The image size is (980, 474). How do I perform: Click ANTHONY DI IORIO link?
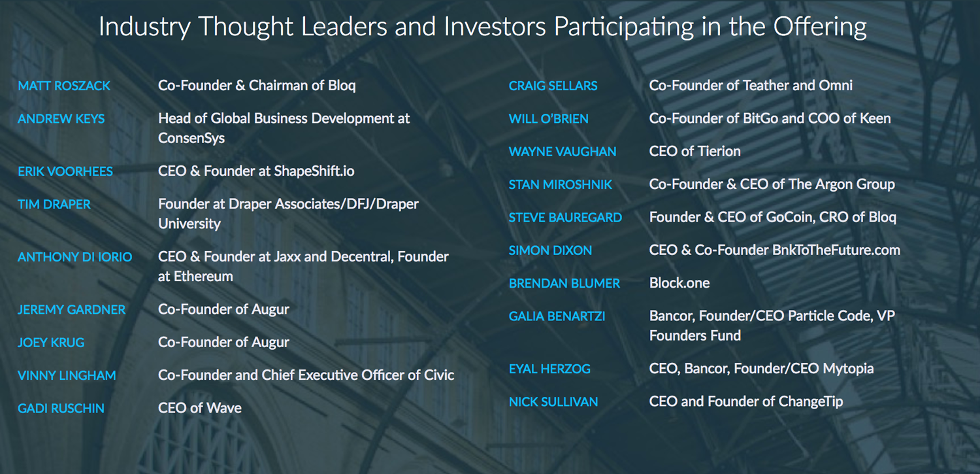point(74,257)
